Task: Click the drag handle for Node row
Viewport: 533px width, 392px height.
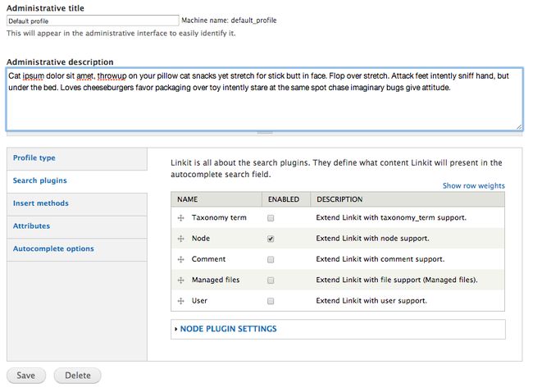Action: [181, 239]
